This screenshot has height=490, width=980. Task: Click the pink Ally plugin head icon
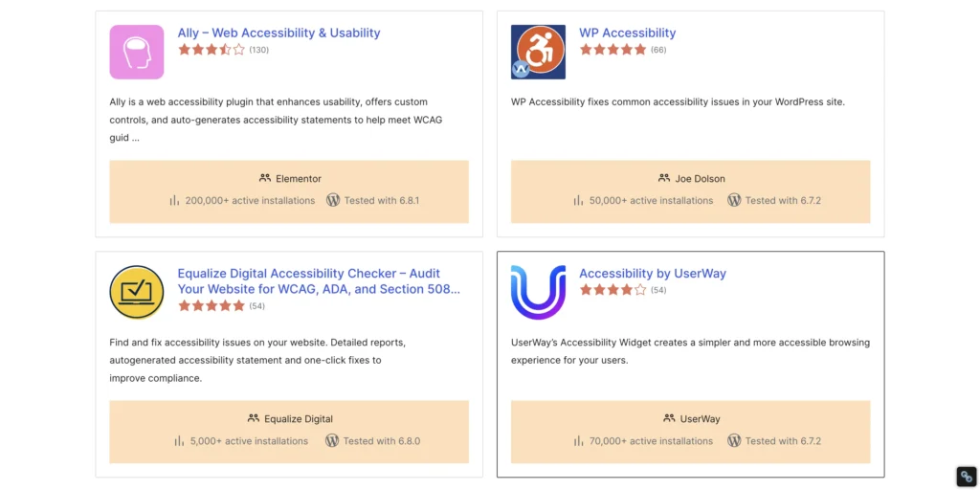pyautogui.click(x=136, y=52)
